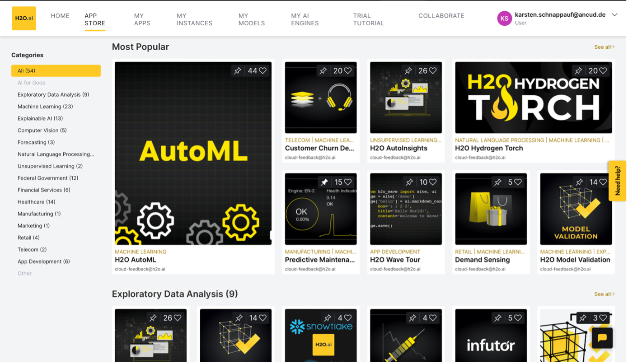Pin the infutor app card
The image size is (628, 364).
point(497,317)
